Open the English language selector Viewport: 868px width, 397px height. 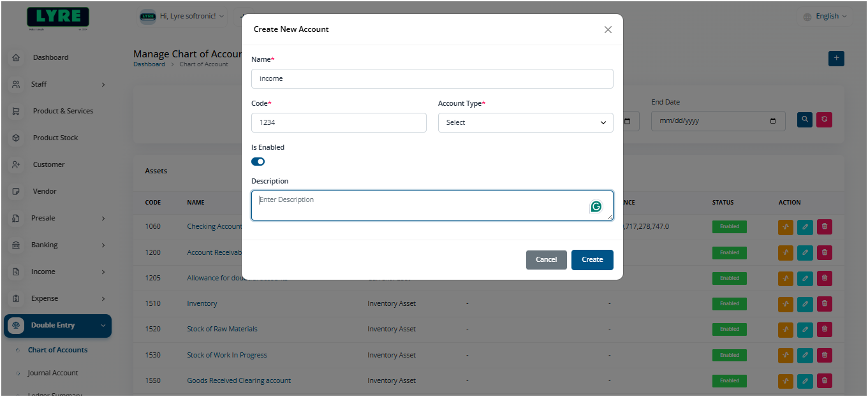[x=825, y=16]
